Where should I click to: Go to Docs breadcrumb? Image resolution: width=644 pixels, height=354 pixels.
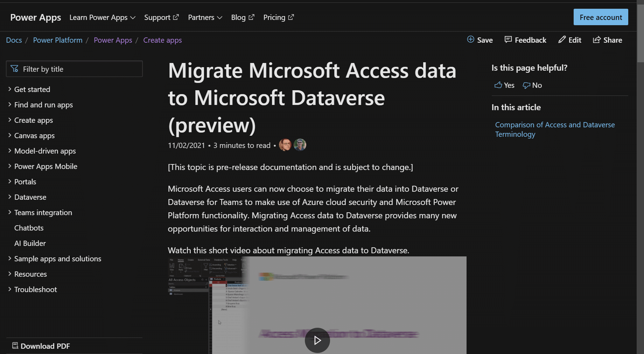click(14, 40)
